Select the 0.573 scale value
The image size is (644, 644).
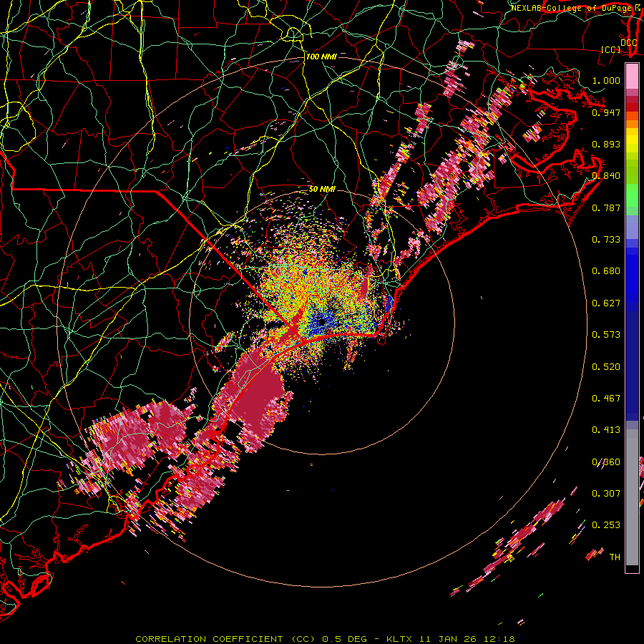coord(606,335)
